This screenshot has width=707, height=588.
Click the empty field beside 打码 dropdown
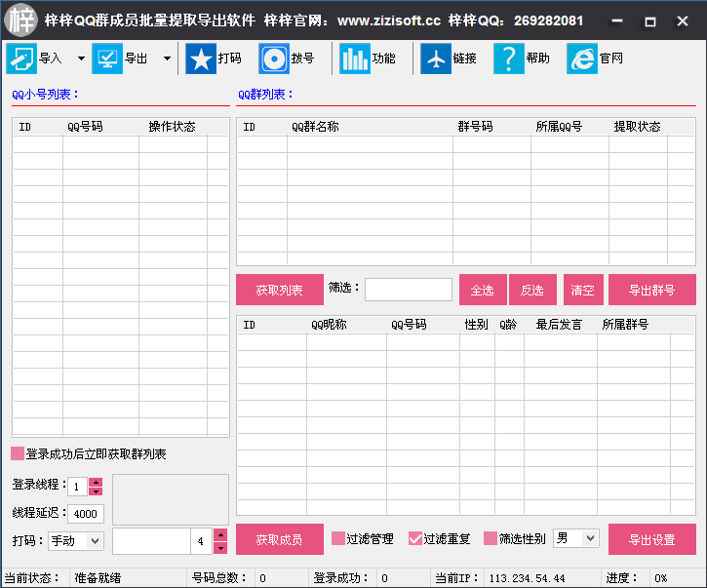pyautogui.click(x=151, y=541)
